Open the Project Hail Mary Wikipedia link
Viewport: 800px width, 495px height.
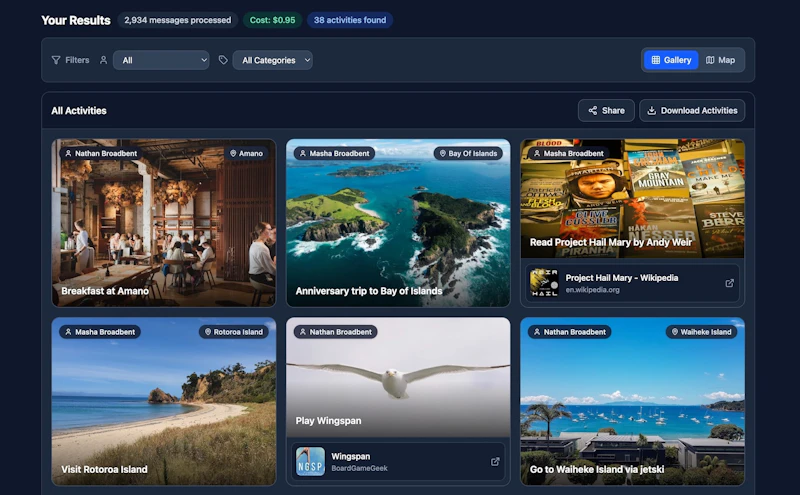[x=632, y=283]
